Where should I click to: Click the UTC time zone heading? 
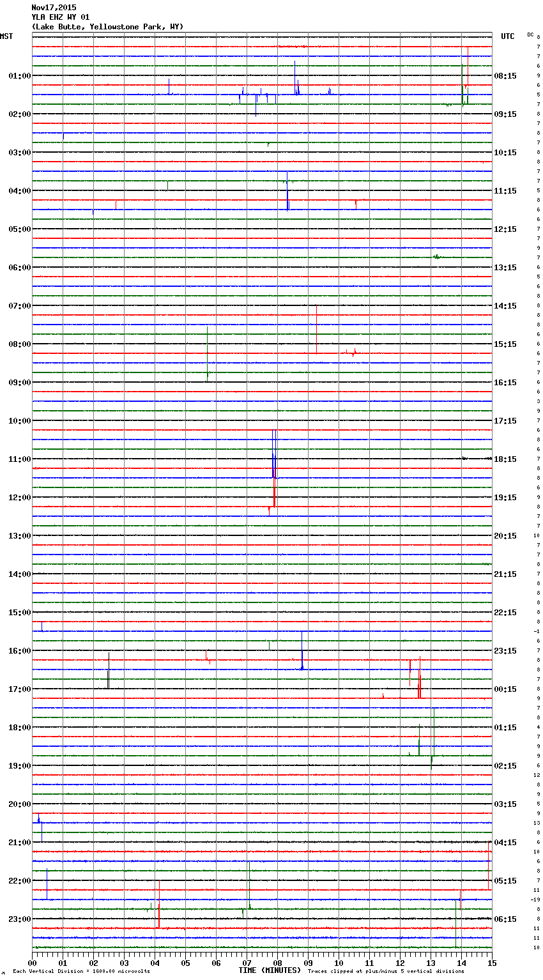[508, 36]
